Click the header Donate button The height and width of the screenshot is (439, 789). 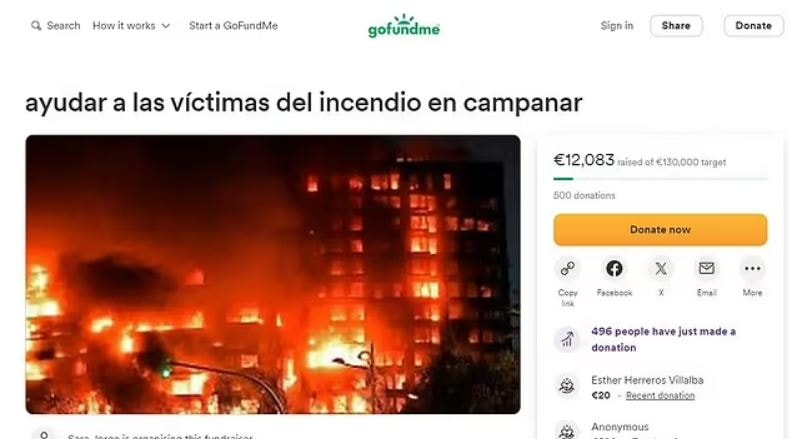pyautogui.click(x=753, y=26)
